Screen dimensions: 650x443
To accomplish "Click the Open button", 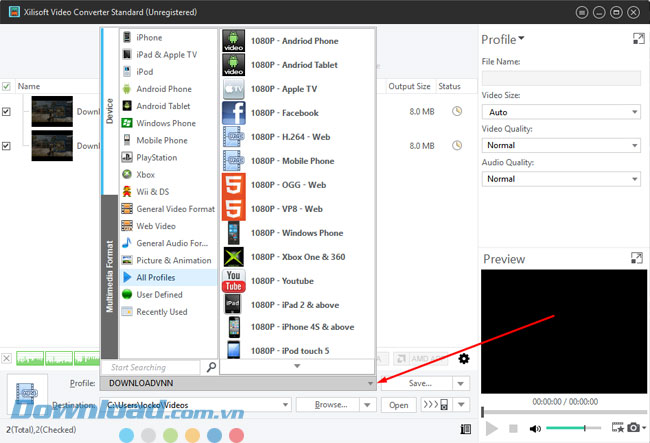I will pos(398,405).
